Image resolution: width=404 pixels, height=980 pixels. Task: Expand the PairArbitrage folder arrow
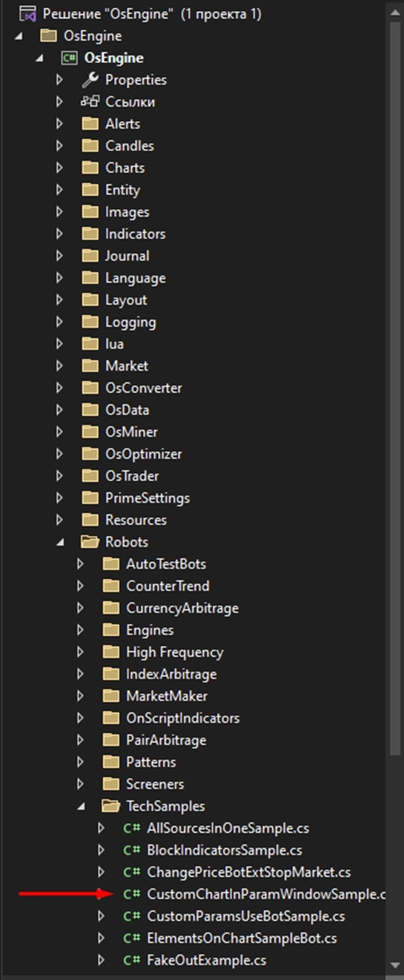click(x=82, y=740)
